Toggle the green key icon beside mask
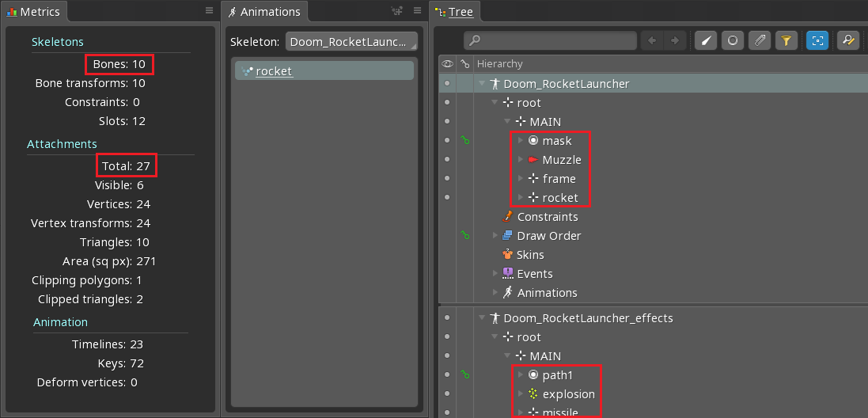 465,141
